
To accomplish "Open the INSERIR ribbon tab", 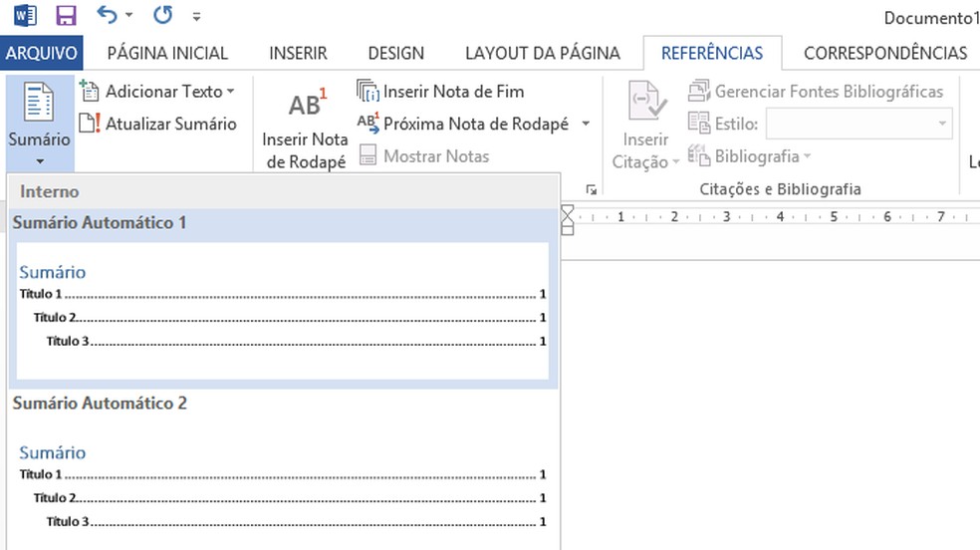I will coord(298,53).
